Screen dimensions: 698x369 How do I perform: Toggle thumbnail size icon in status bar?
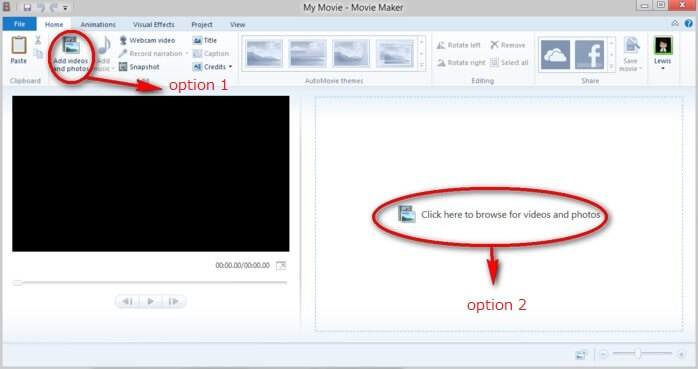(x=581, y=354)
